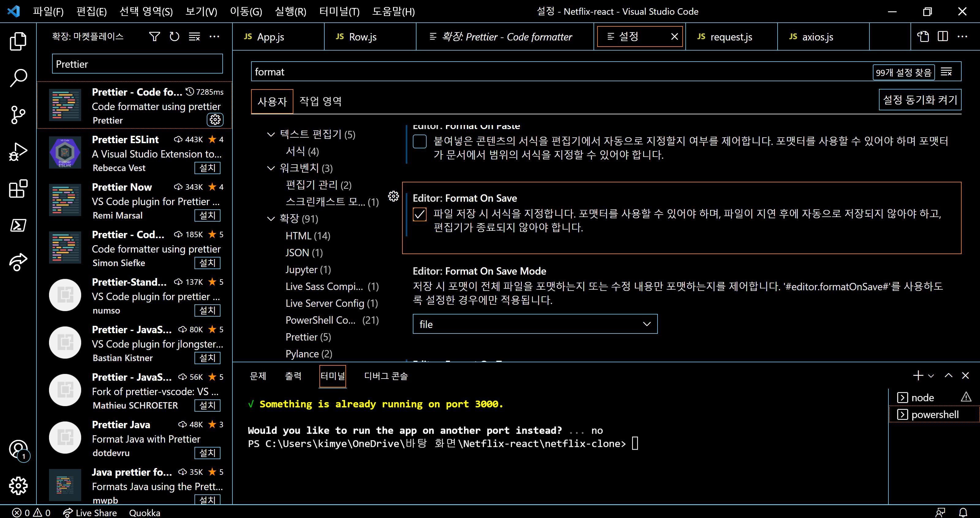Open editor more actions ellipsis

point(963,36)
